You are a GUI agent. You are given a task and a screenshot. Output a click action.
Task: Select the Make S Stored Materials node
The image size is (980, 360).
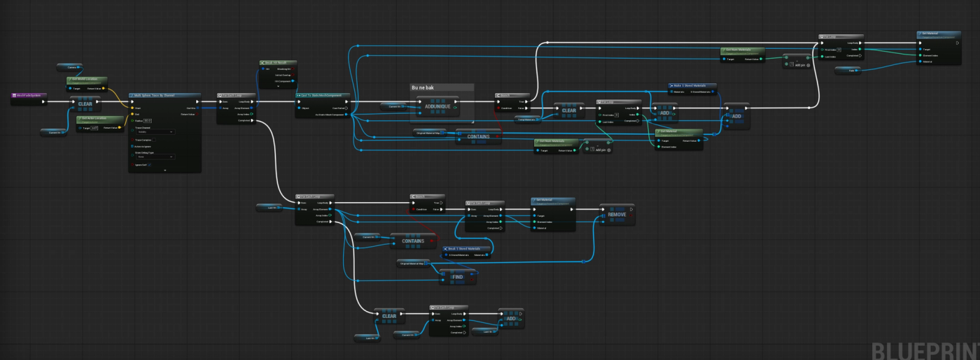692,89
